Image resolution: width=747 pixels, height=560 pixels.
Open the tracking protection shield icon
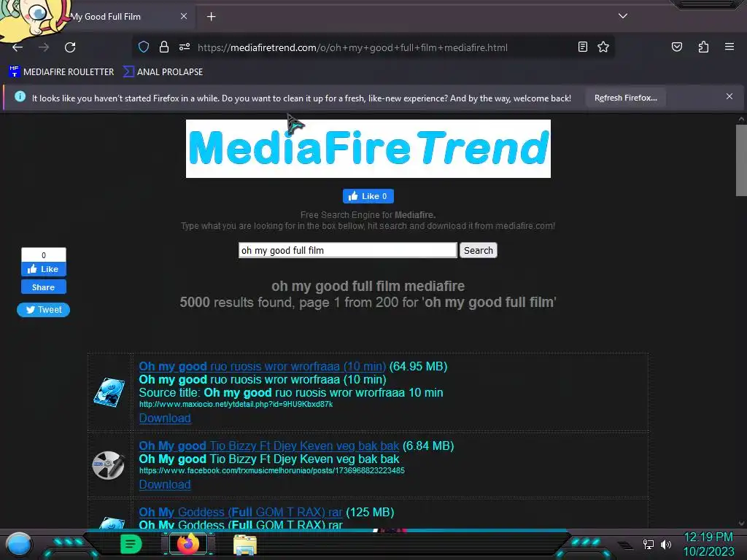[x=144, y=47]
